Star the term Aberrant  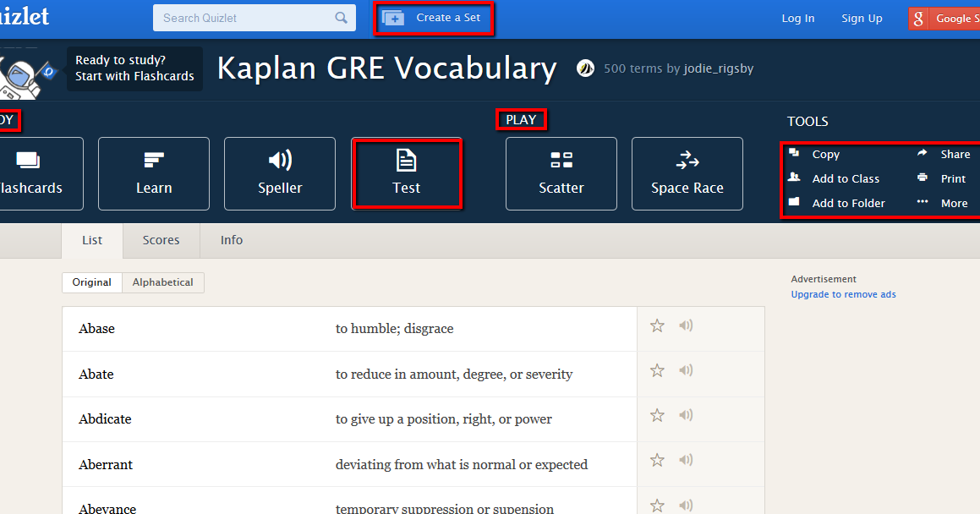point(657,460)
